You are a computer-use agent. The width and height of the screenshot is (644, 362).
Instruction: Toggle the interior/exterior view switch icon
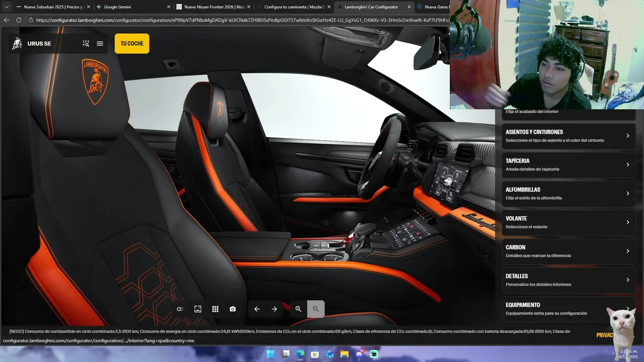click(180, 309)
